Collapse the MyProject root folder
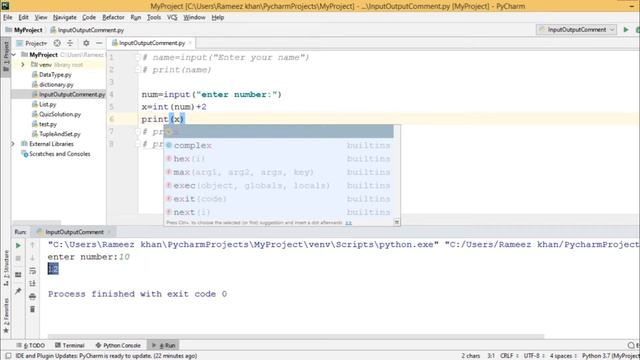This screenshot has height=360, width=640. (14, 55)
